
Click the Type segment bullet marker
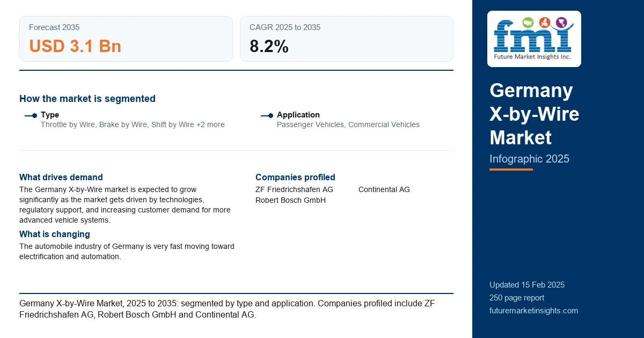tap(31, 115)
